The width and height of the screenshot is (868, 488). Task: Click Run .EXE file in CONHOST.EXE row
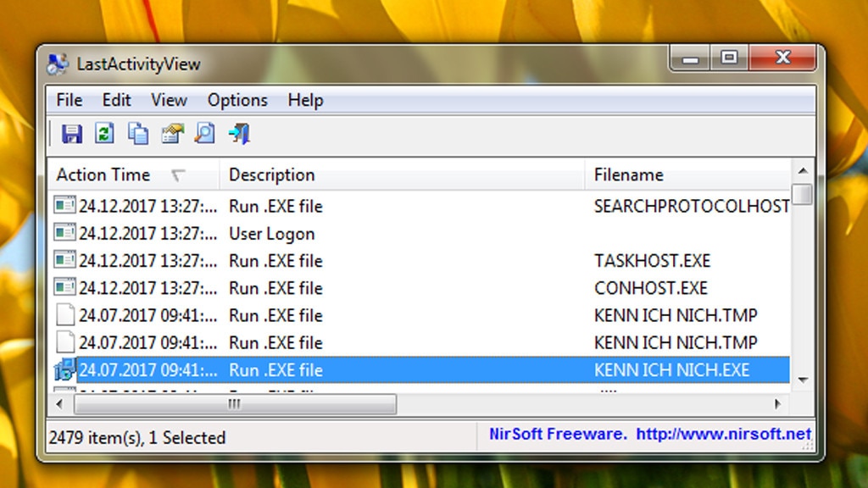(x=275, y=288)
